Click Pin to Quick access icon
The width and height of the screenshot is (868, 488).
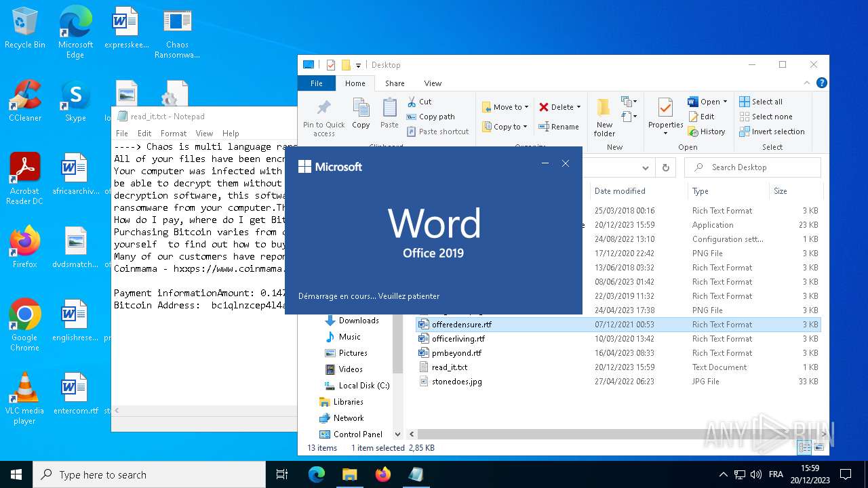click(323, 118)
